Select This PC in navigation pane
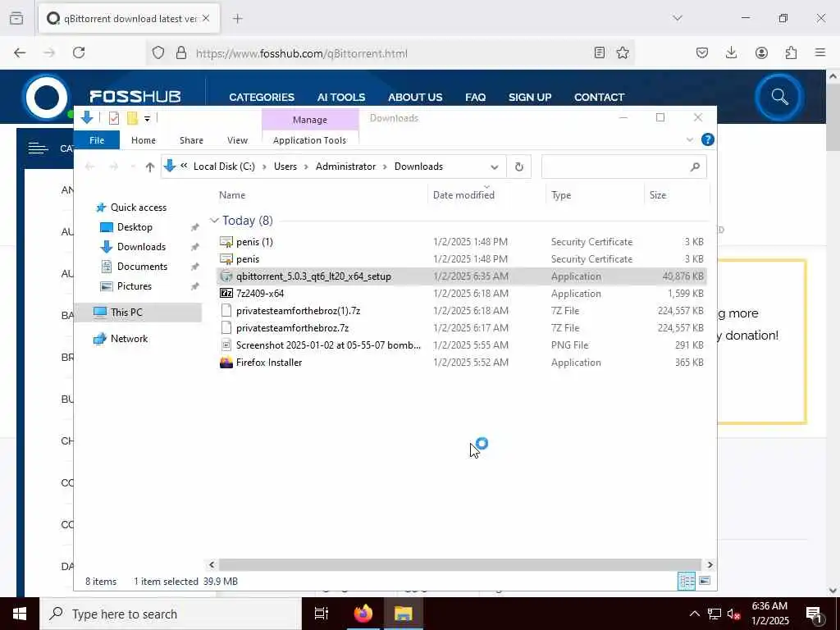 126,313
